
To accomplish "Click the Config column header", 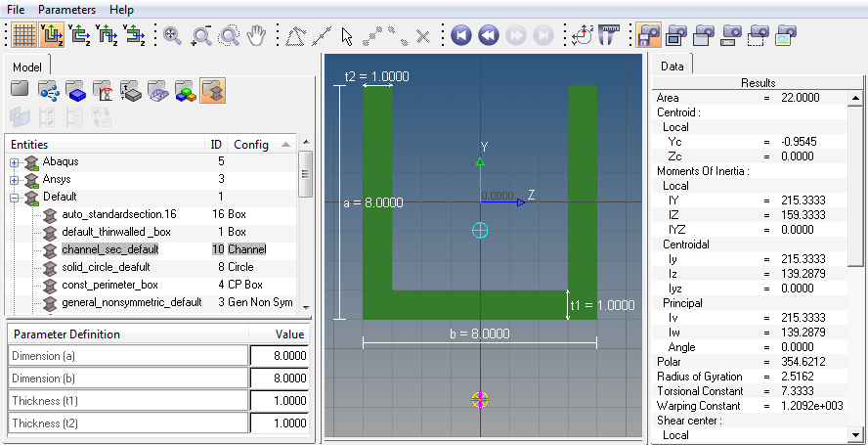I will coord(251,145).
